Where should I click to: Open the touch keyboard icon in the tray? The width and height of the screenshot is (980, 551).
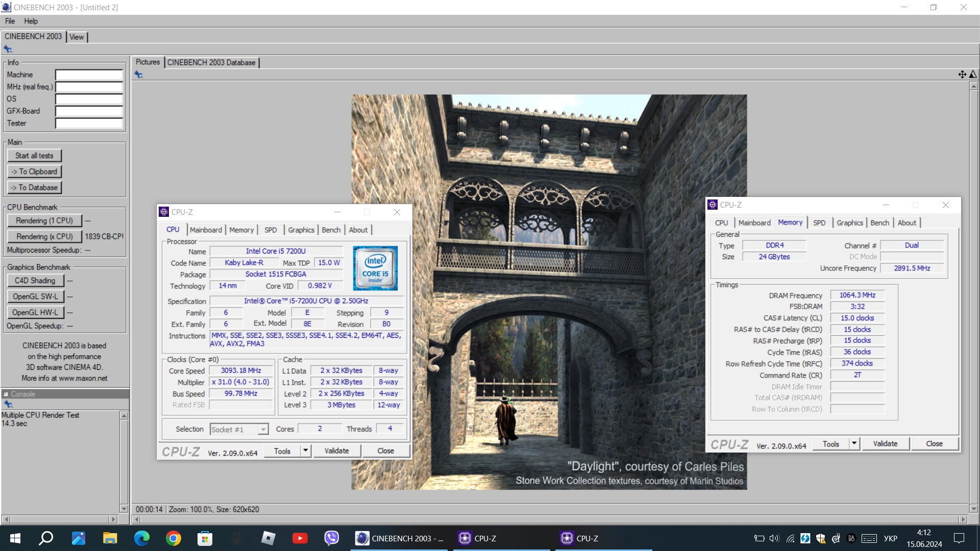(869, 538)
